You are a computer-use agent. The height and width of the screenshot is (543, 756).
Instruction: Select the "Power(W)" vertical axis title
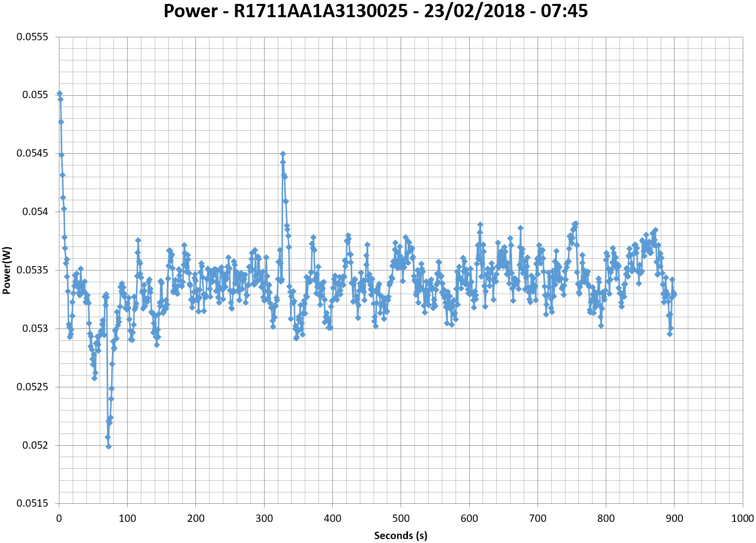pyautogui.click(x=7, y=270)
